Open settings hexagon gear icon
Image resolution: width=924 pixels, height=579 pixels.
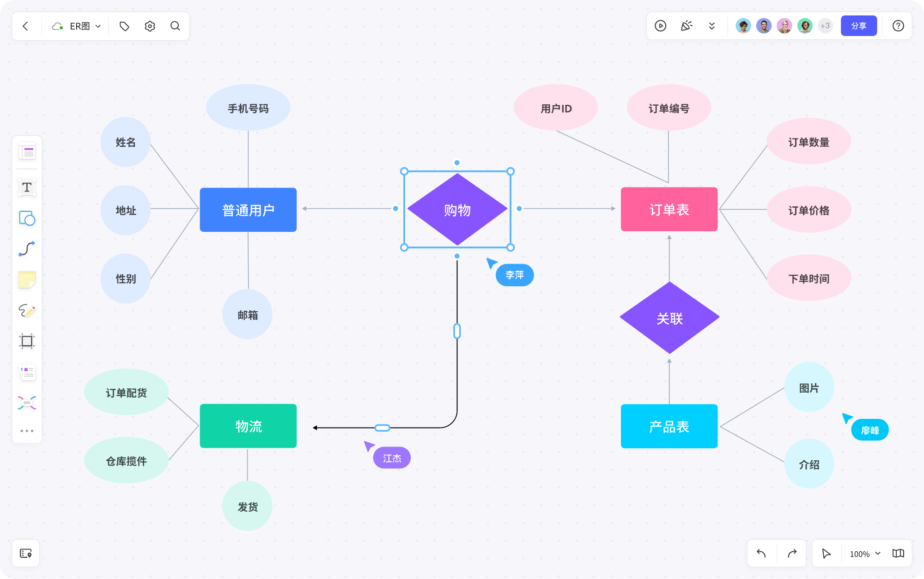coord(150,26)
